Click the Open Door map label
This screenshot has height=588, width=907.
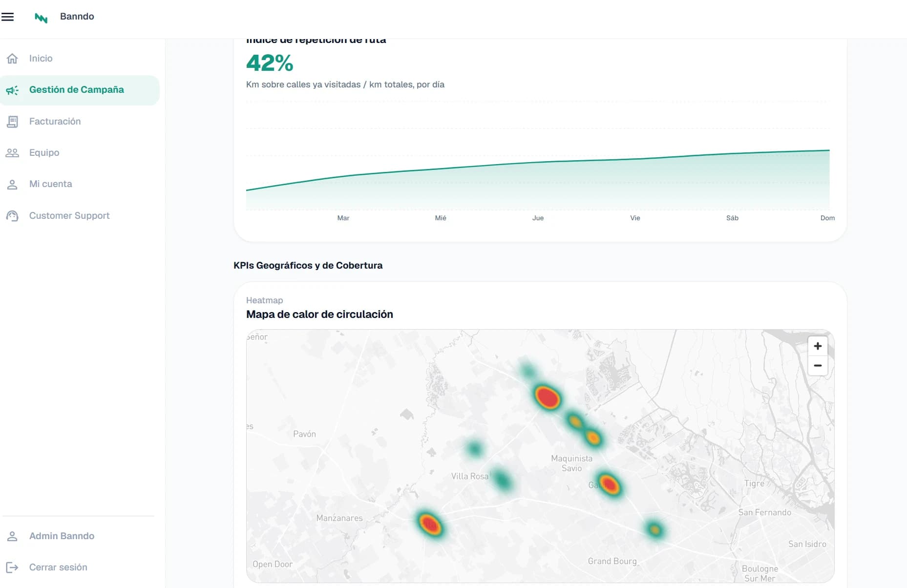(273, 564)
